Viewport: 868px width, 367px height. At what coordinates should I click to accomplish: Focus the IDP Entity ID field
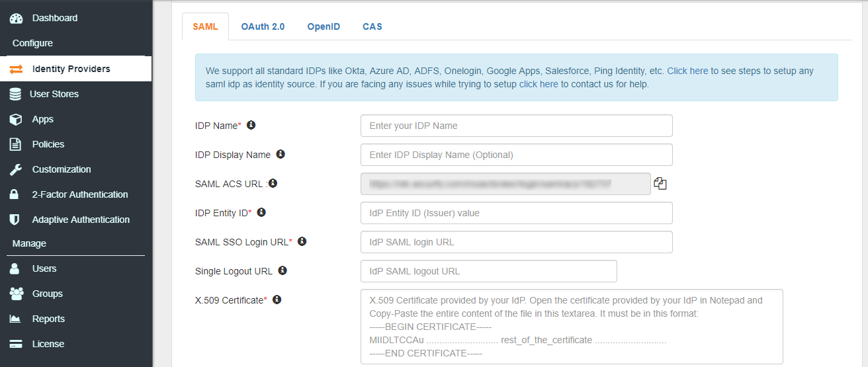click(517, 213)
